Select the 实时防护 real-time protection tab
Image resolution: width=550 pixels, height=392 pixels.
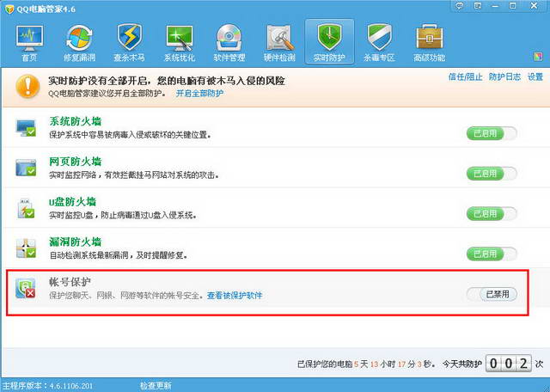329,42
